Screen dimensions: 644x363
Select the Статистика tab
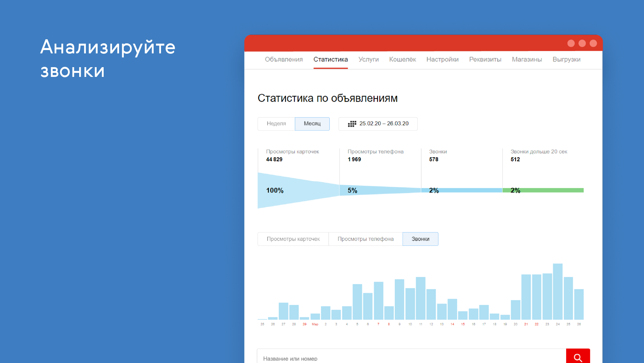pyautogui.click(x=330, y=59)
